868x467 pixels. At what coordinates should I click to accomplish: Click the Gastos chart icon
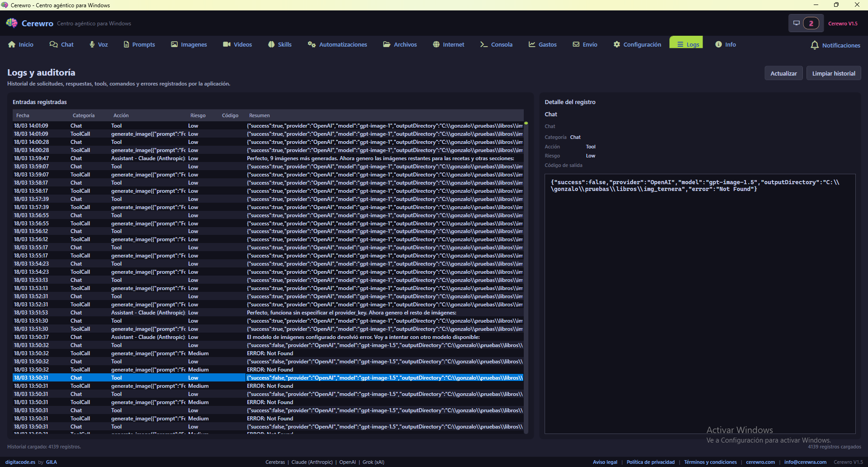(x=531, y=44)
